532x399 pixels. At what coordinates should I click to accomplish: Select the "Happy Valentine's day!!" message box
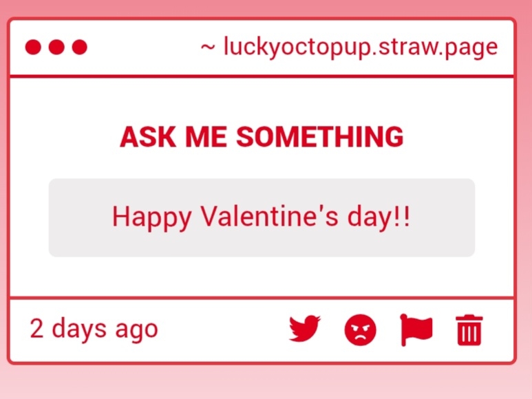pos(262,217)
